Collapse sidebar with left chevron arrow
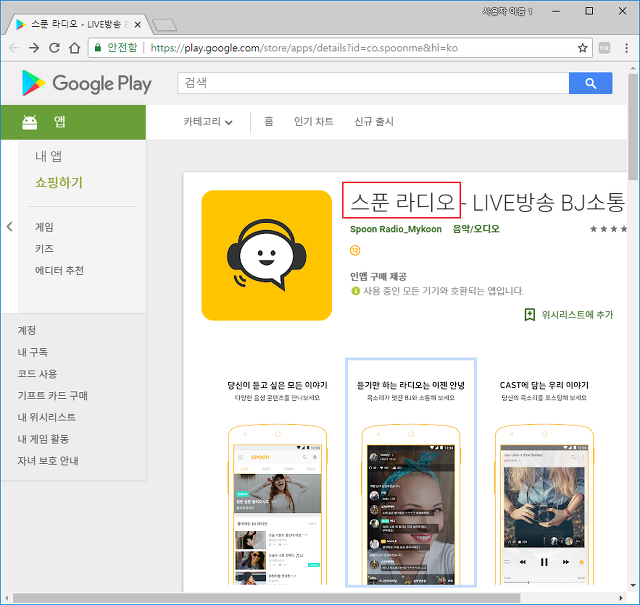This screenshot has width=640, height=605. pos(9,227)
